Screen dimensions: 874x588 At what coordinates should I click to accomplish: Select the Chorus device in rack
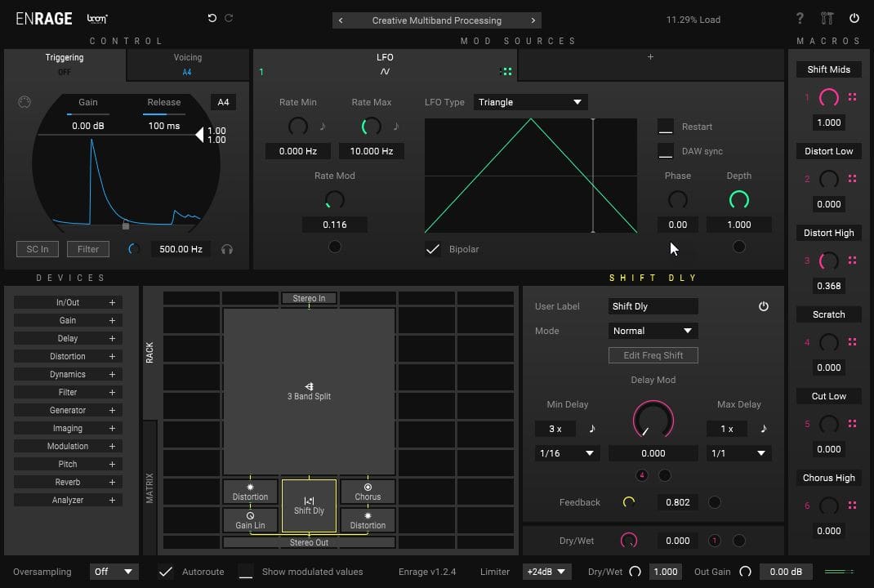coord(368,492)
